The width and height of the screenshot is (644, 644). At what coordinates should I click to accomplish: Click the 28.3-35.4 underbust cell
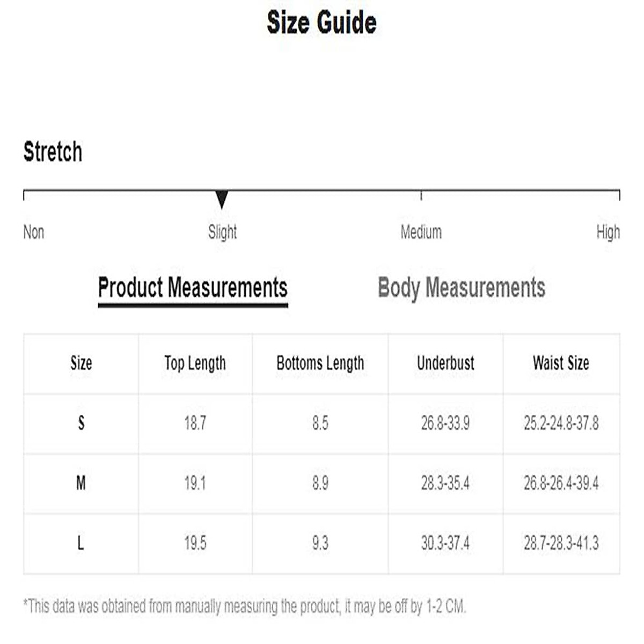pyautogui.click(x=445, y=484)
